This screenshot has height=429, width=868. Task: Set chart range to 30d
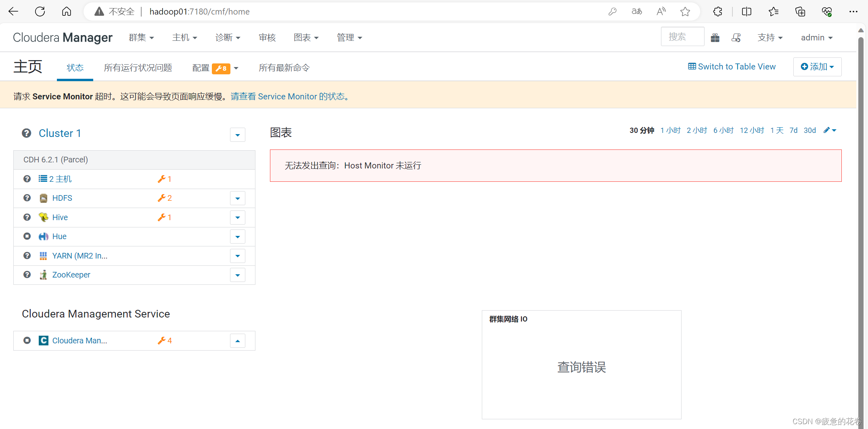coord(809,130)
